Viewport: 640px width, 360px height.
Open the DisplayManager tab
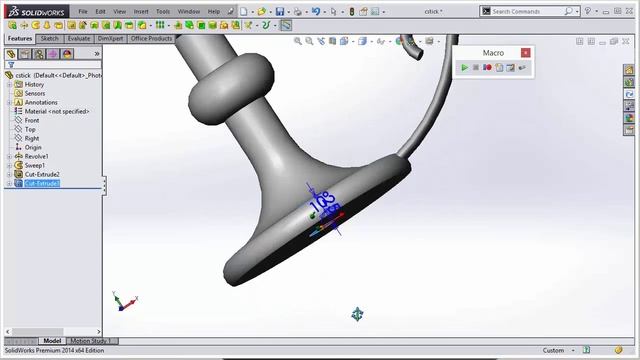(67, 54)
